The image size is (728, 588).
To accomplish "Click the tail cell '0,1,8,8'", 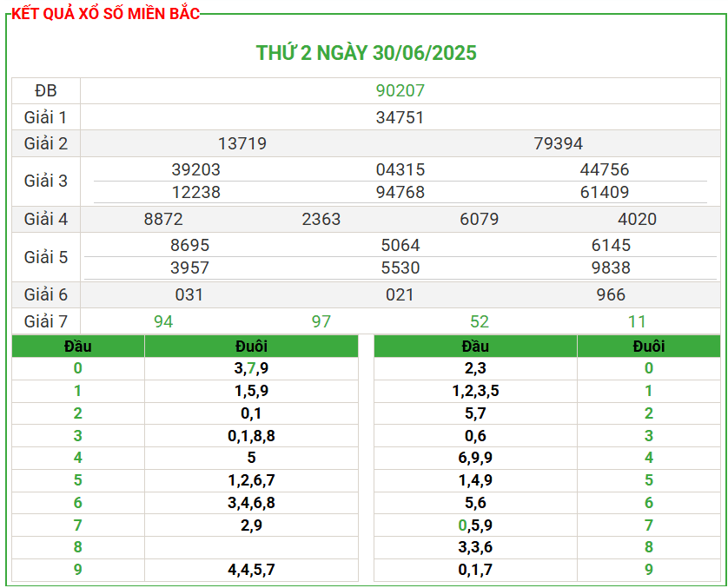I will (251, 436).
